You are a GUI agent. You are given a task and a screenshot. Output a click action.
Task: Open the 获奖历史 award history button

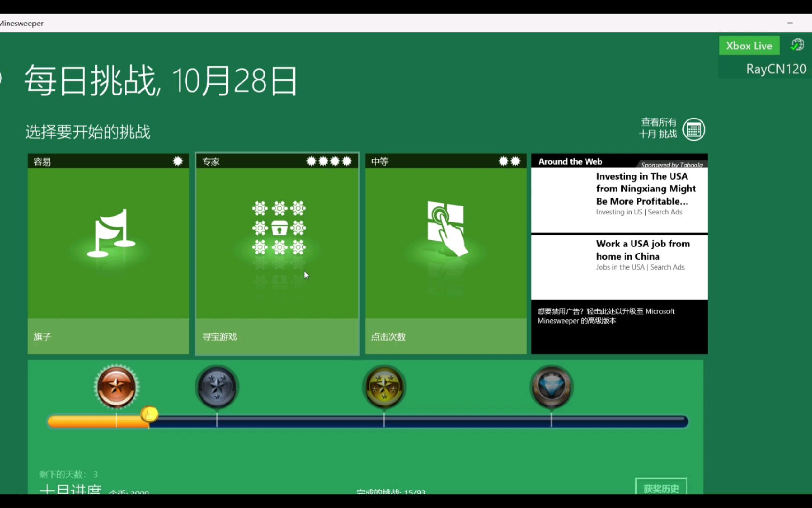point(661,487)
